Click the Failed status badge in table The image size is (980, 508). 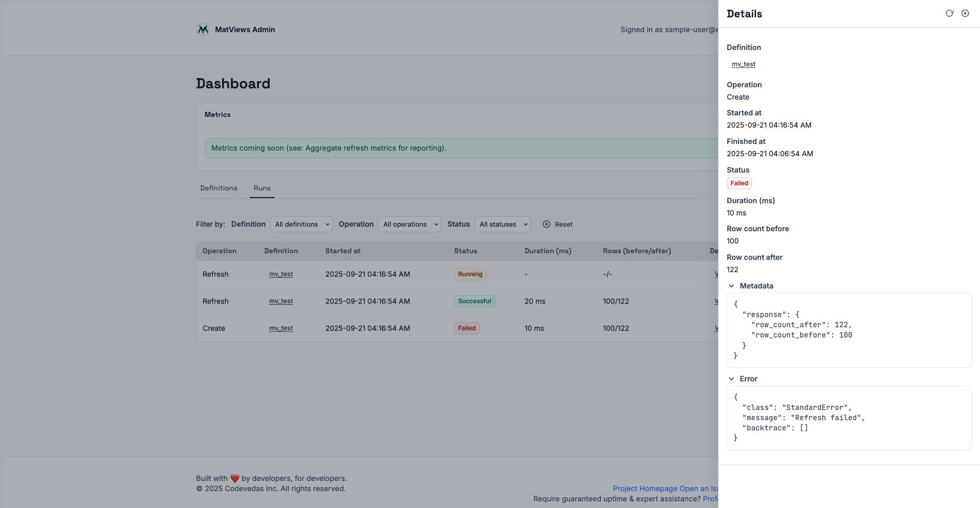coord(467,328)
